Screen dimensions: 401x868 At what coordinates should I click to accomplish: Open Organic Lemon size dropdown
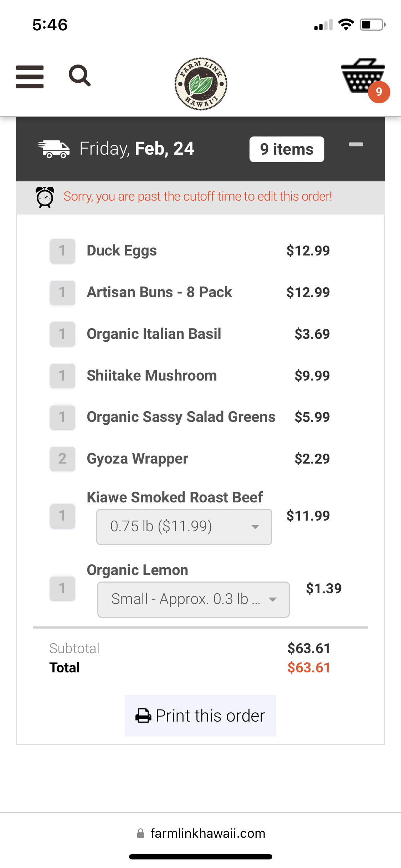pyautogui.click(x=193, y=599)
